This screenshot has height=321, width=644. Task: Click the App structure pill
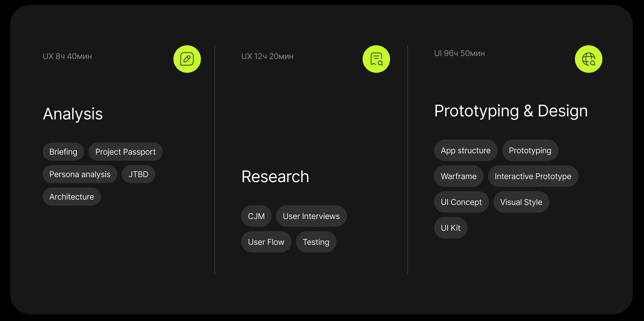point(465,150)
